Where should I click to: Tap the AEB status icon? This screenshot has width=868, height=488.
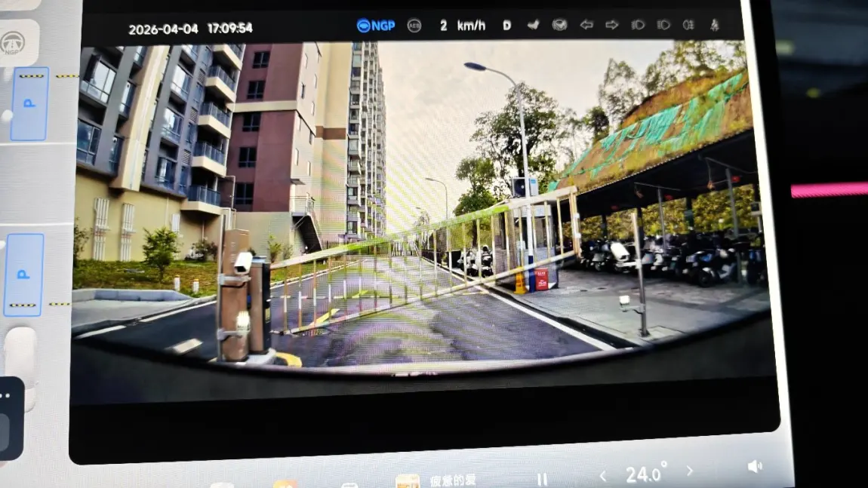point(414,26)
